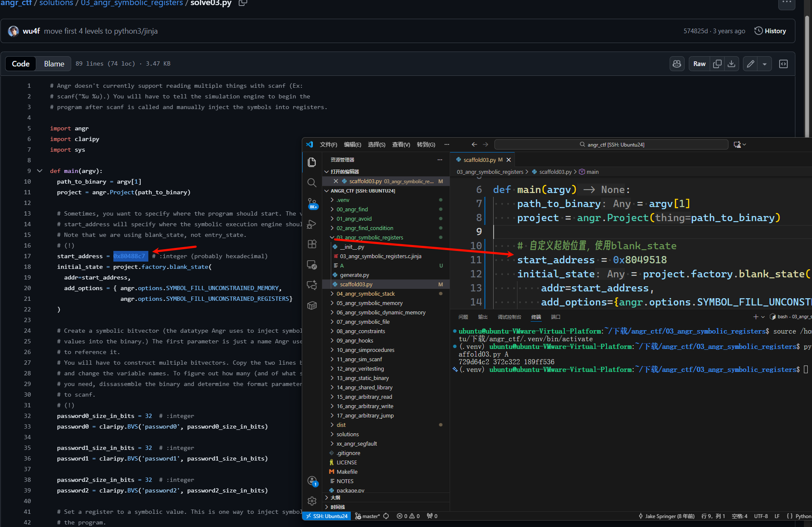Select the 问题 panel tab
Screen dimensions: 812x527
click(x=463, y=317)
